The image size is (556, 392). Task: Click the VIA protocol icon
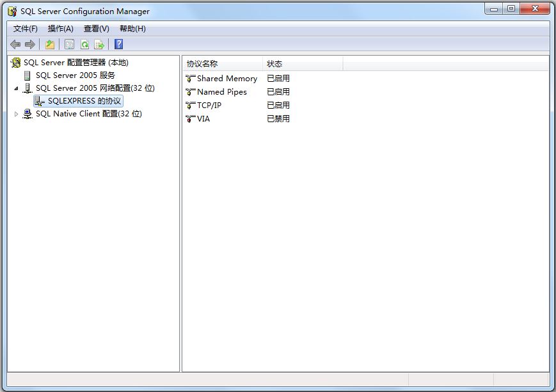pyautogui.click(x=191, y=119)
